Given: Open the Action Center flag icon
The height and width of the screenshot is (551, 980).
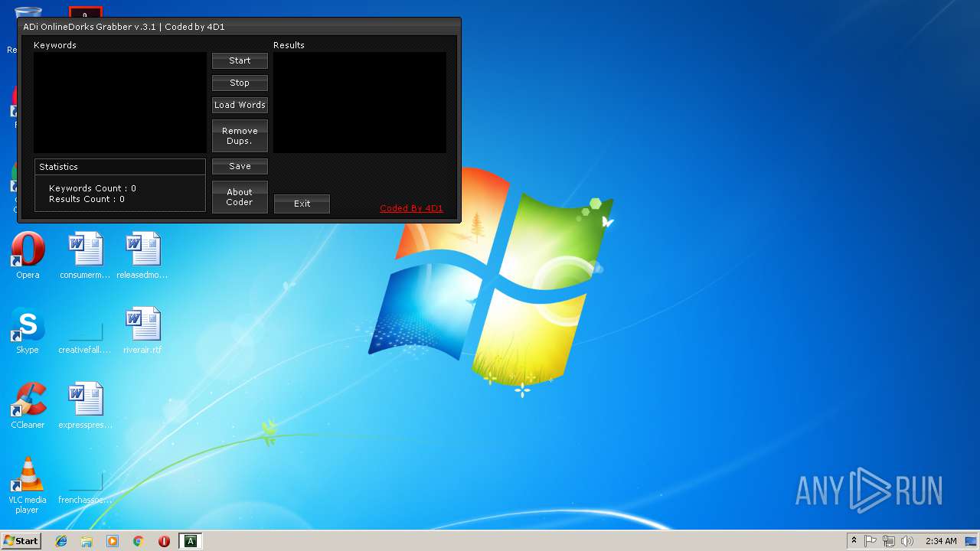Looking at the screenshot, I should coord(871,541).
